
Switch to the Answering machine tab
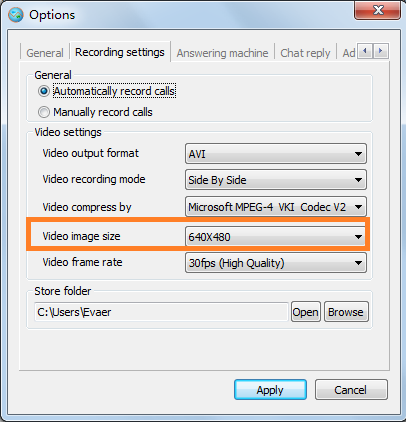[x=222, y=53]
